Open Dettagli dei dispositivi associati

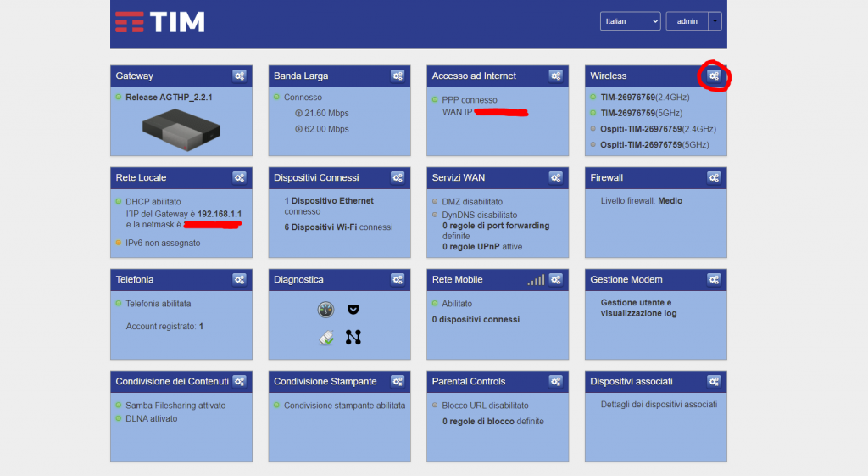659,405
